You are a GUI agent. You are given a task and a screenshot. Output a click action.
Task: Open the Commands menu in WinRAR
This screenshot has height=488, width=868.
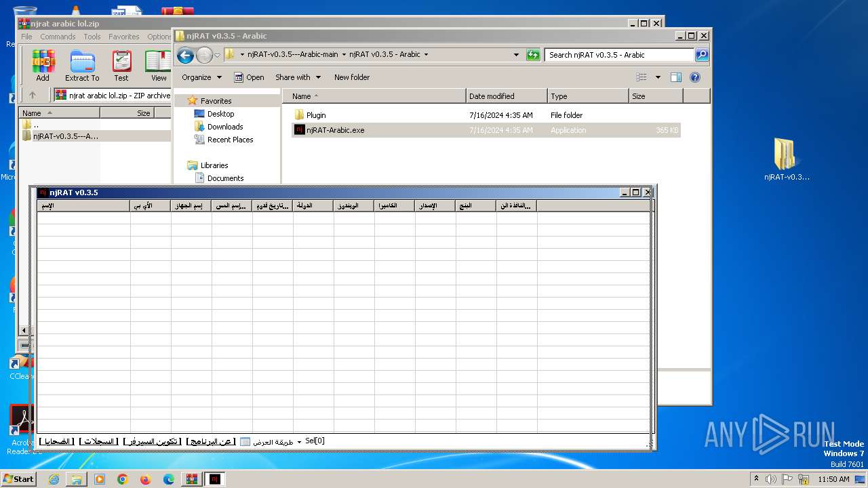click(58, 37)
